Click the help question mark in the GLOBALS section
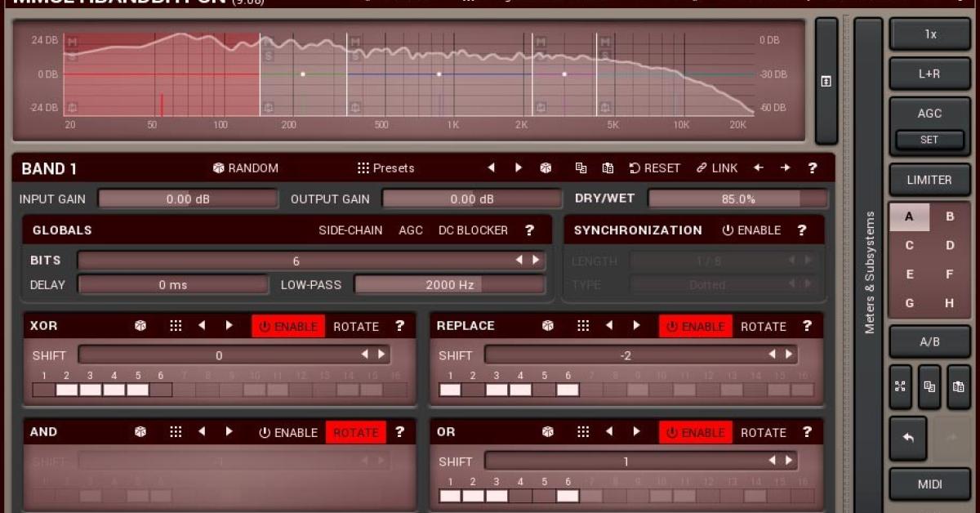This screenshot has width=980, height=513. (x=529, y=230)
